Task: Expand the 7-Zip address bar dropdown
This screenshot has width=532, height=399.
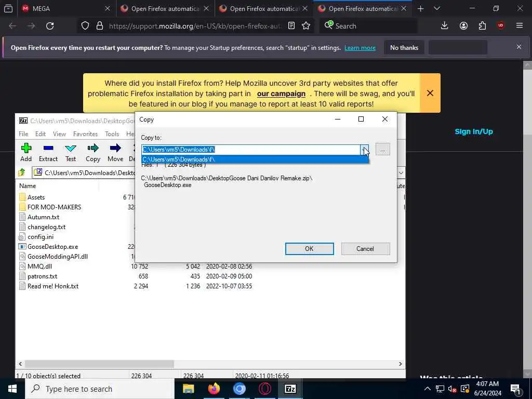Action: tap(401, 172)
